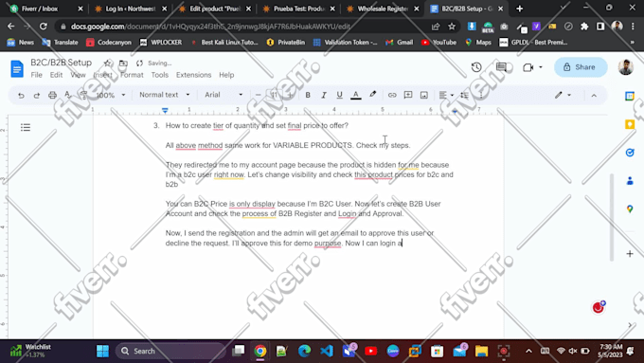Open the Normal text style dropdown
This screenshot has width=644, height=363.
pos(164,95)
